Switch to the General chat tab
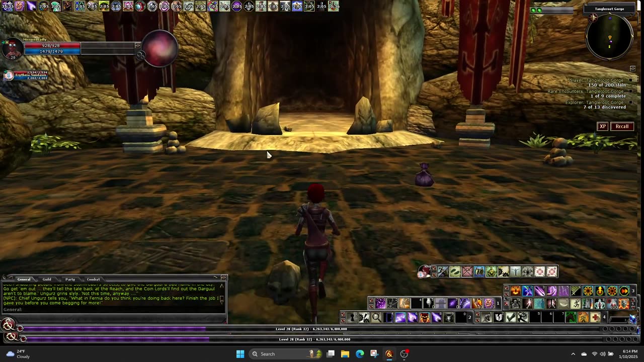644x362 pixels. pos(24,279)
